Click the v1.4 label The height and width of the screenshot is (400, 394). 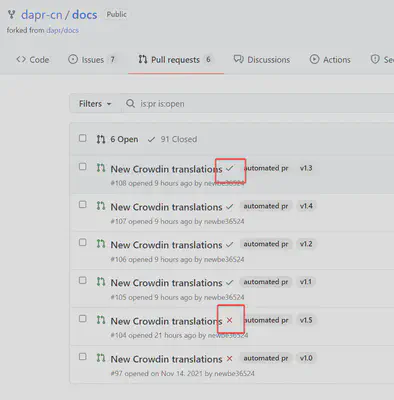point(306,206)
